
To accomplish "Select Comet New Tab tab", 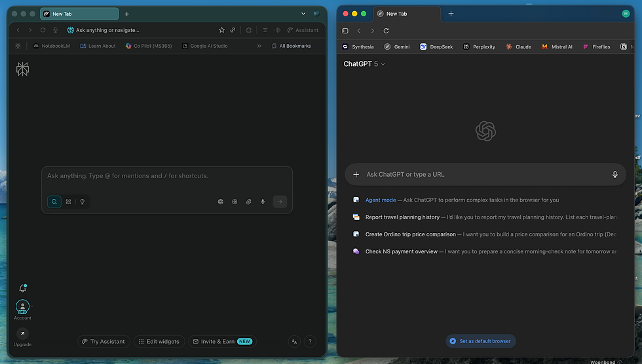I will [79, 14].
